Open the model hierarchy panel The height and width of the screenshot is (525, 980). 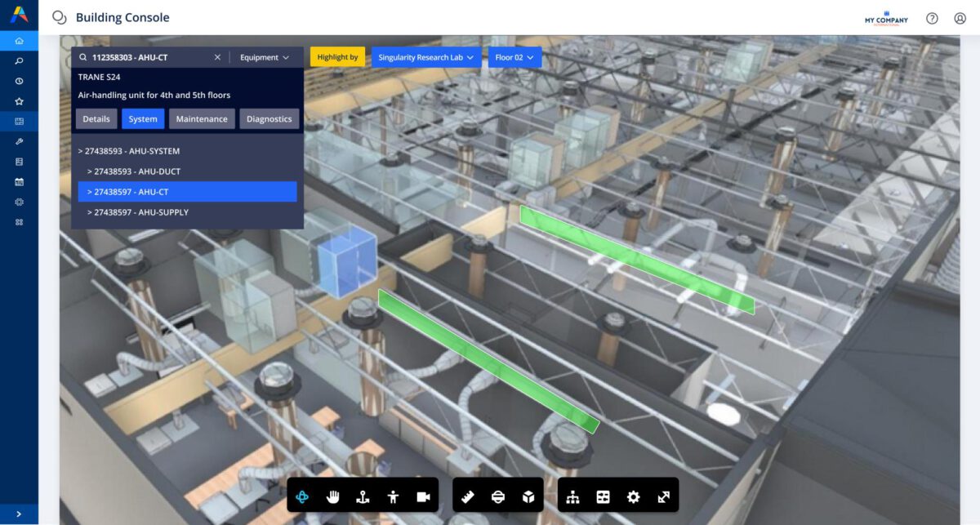574,496
